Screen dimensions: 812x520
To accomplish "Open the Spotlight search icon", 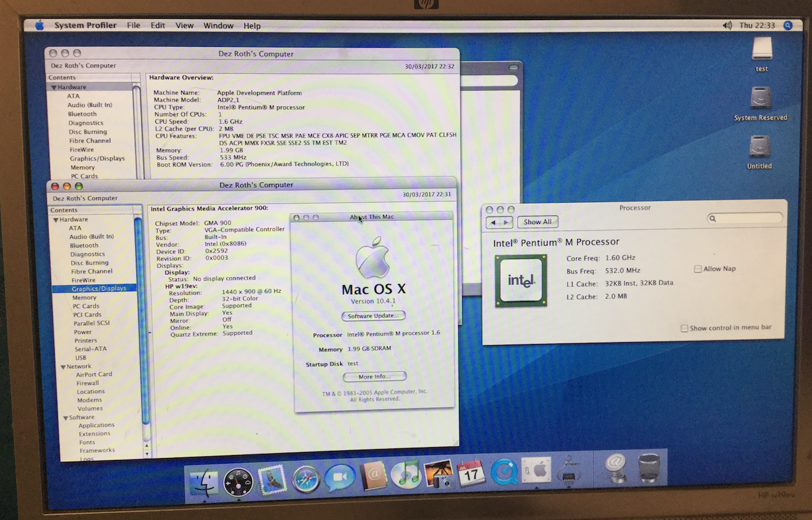I will [x=788, y=25].
